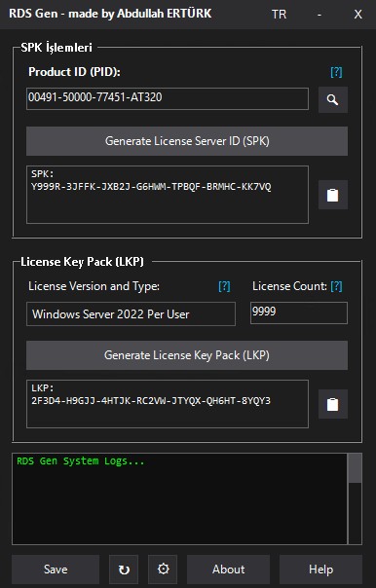Click the License Count: label
Viewport: 376px width, 588px height.
[289, 286]
